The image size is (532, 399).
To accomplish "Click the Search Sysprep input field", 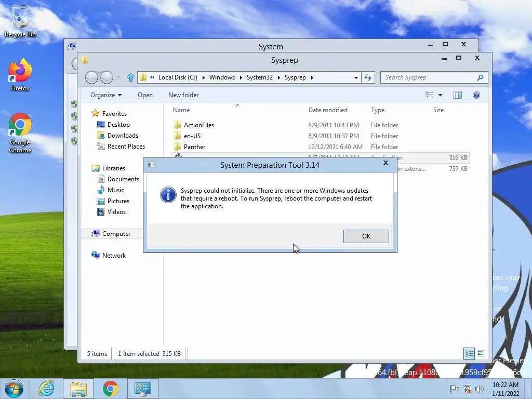I will 429,77.
